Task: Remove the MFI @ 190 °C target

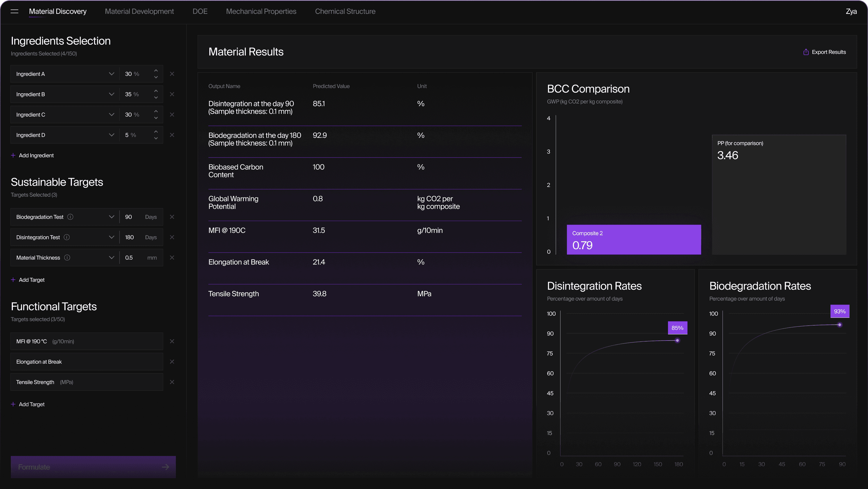Action: point(172,341)
